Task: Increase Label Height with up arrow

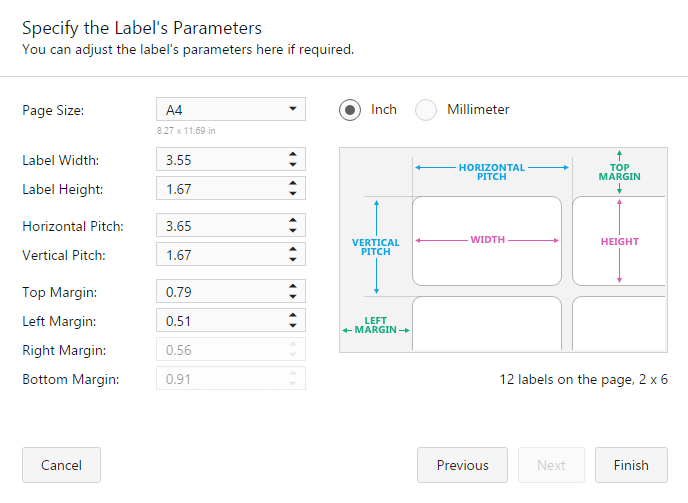Action: coord(292,183)
